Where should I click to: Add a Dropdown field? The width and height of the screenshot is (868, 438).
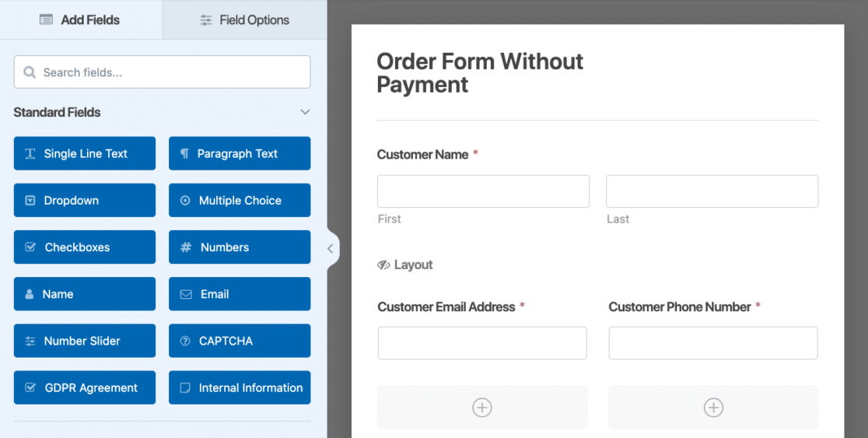coord(84,201)
